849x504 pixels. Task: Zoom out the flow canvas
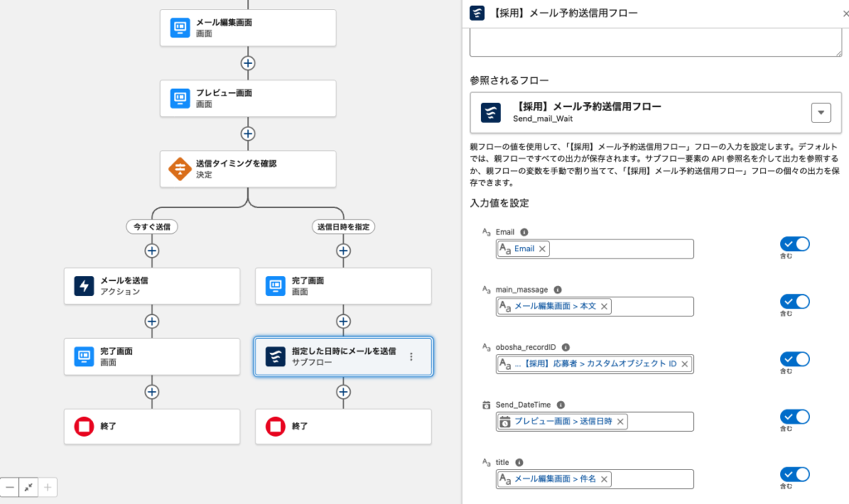click(9, 487)
